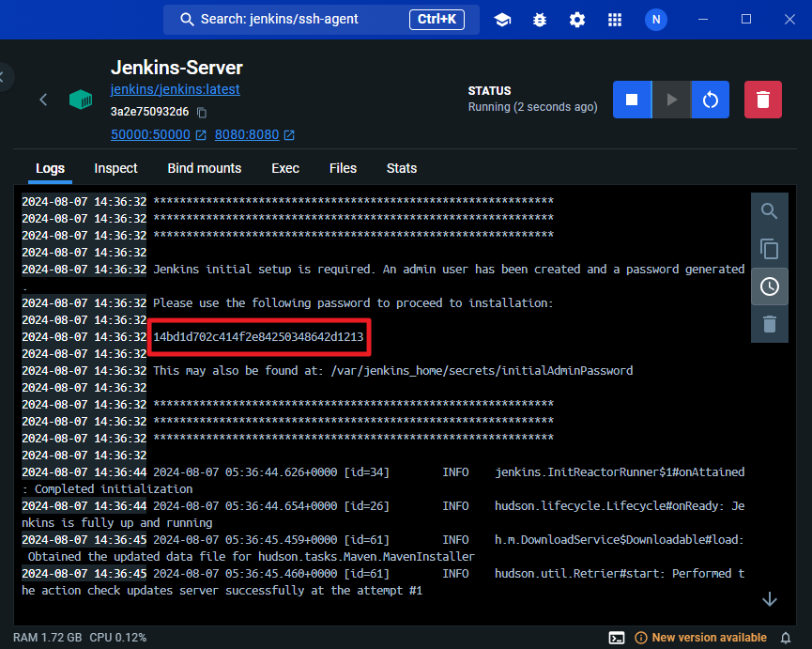The height and width of the screenshot is (649, 812).
Task: Open port link 8080:8080
Action: coord(247,134)
